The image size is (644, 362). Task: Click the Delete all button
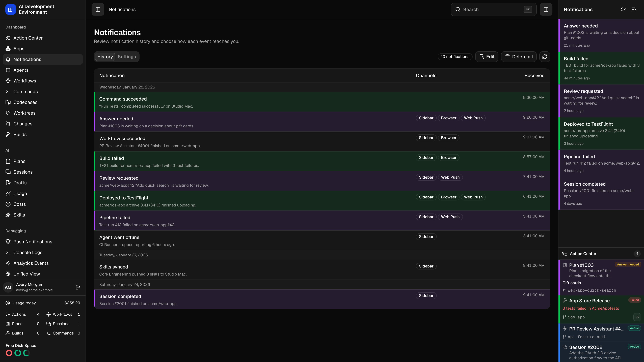pyautogui.click(x=519, y=57)
